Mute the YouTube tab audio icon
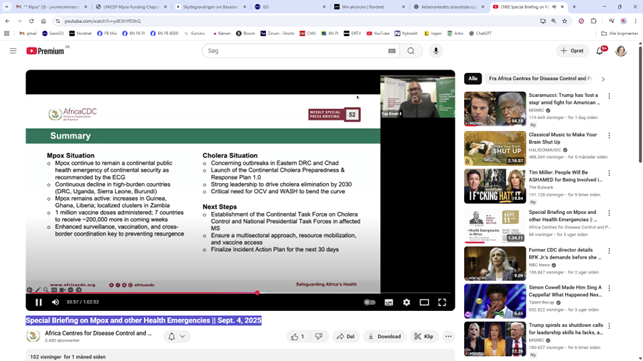 tap(554, 7)
